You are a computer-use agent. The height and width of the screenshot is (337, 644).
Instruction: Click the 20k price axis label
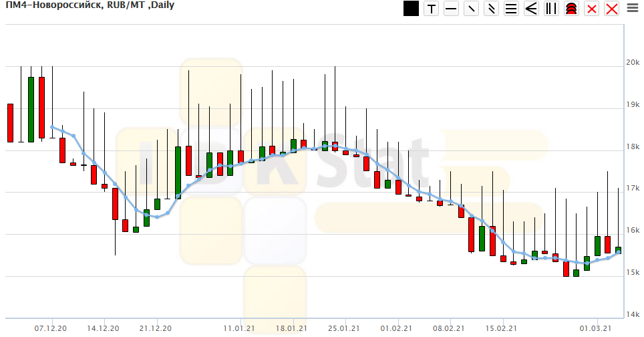(x=632, y=63)
